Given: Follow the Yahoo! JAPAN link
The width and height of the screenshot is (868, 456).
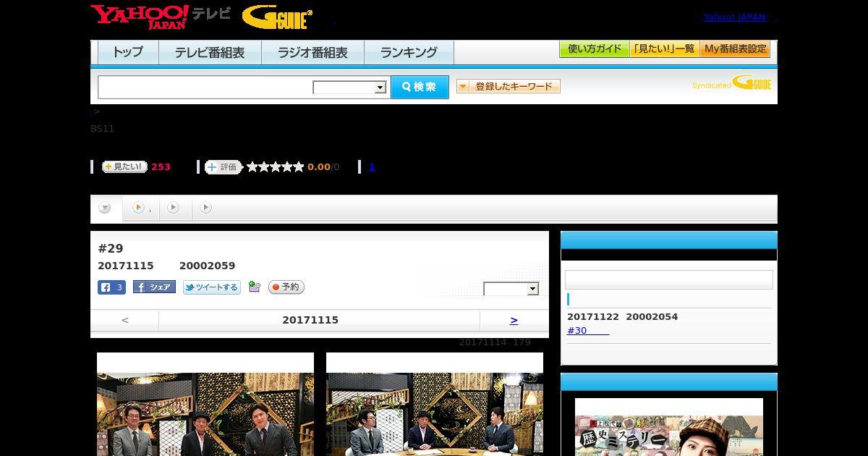Looking at the screenshot, I should click(734, 17).
